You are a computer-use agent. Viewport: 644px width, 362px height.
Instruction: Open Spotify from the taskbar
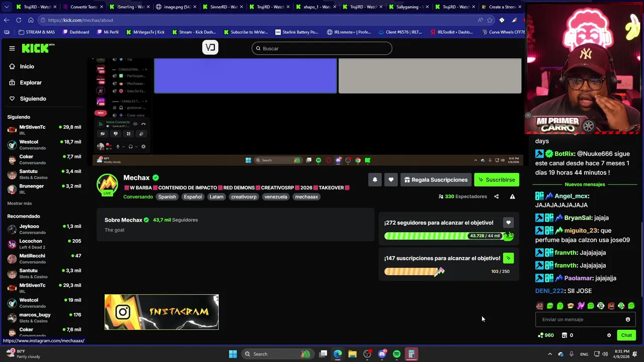coord(397,354)
